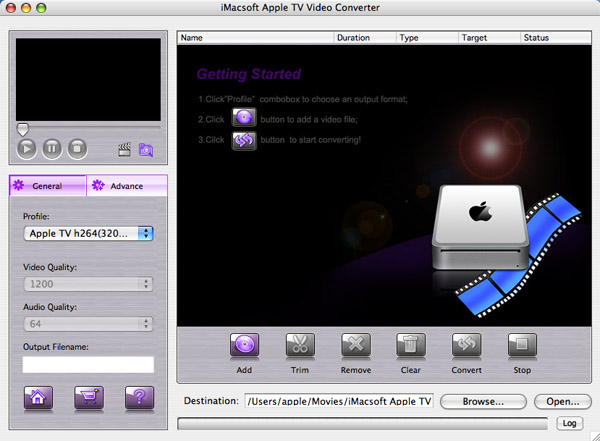Viewport: 600px width, 441px height.
Task: Click the preview seek slider handle
Action: point(23,129)
